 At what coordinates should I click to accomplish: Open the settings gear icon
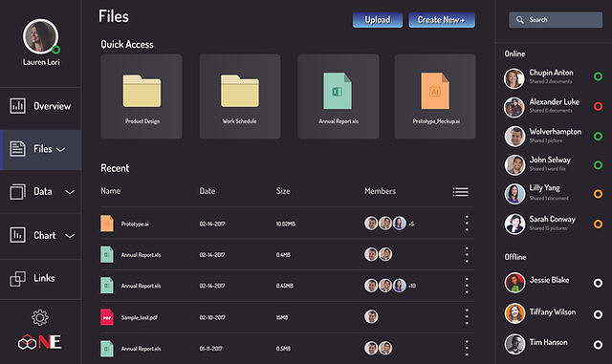point(40,317)
